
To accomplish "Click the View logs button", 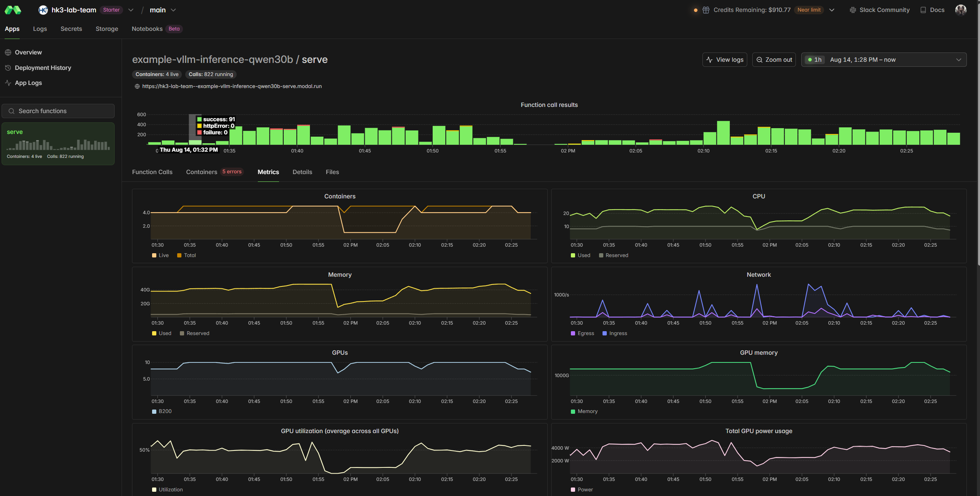I will [x=724, y=60].
